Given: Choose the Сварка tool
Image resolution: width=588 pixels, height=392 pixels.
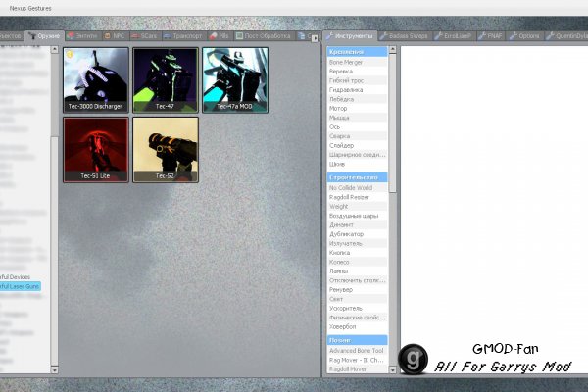Looking at the screenshot, I should point(357,136).
